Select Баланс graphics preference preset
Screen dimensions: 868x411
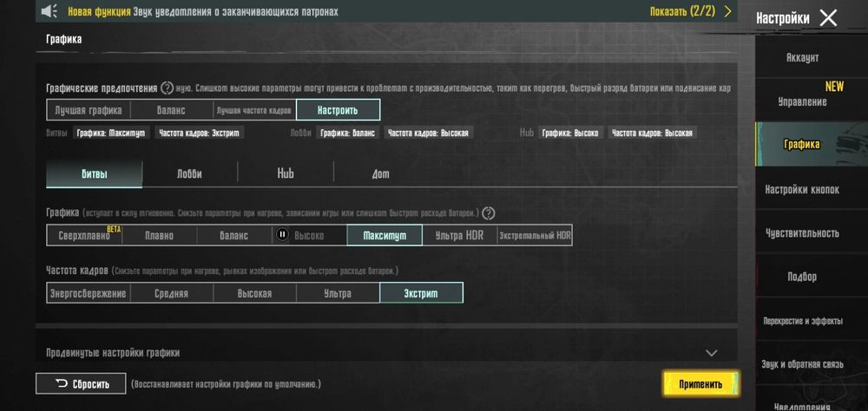point(172,110)
